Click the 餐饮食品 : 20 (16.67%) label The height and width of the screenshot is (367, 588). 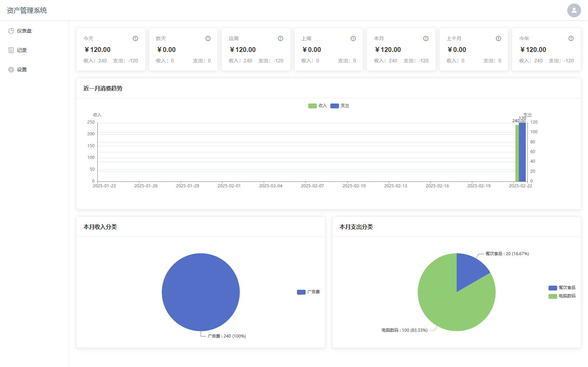coord(507,254)
